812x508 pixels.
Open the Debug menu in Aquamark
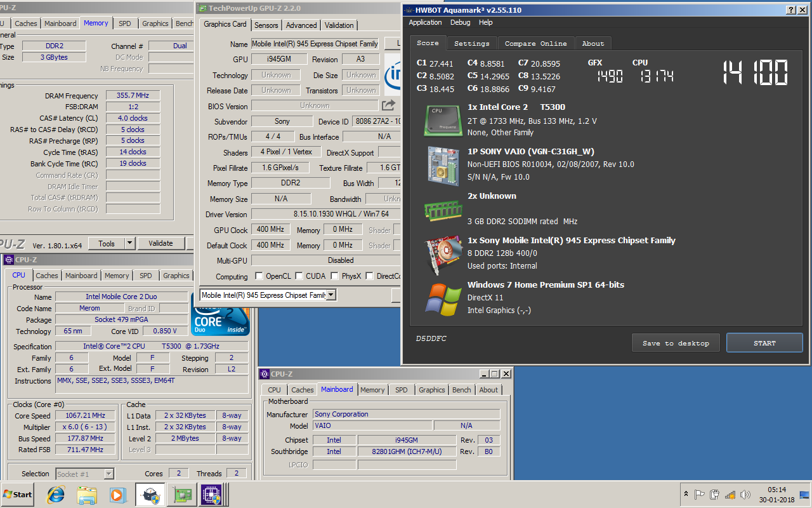[x=461, y=22]
